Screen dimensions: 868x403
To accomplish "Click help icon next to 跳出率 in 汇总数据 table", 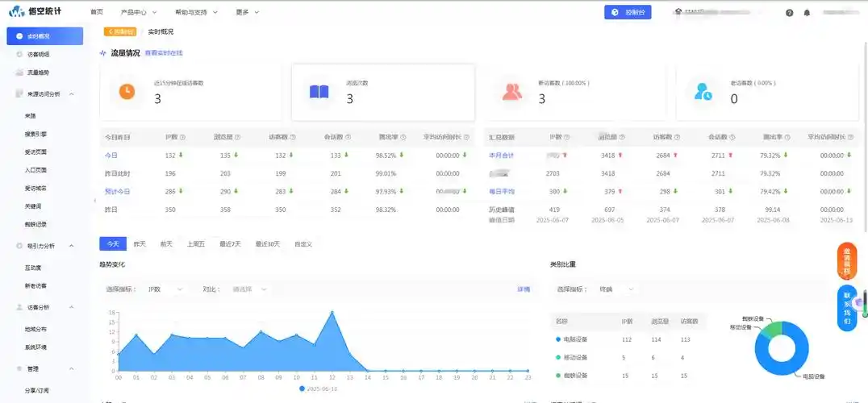I will 787,137.
